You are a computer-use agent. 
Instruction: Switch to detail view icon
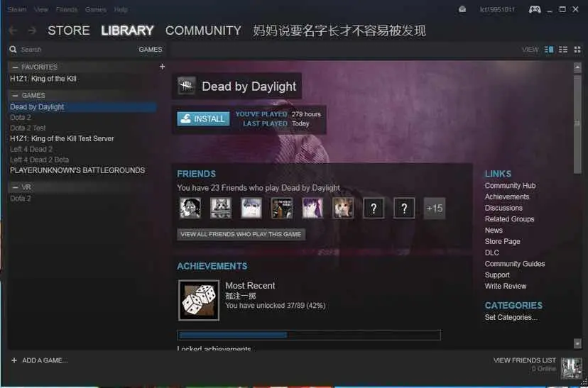[549, 50]
